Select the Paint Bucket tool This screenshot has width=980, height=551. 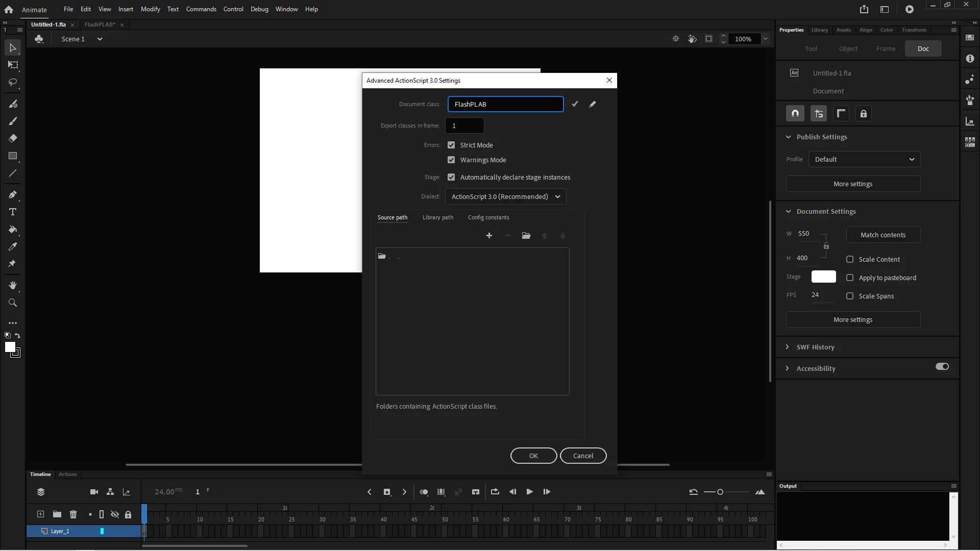[x=13, y=230]
